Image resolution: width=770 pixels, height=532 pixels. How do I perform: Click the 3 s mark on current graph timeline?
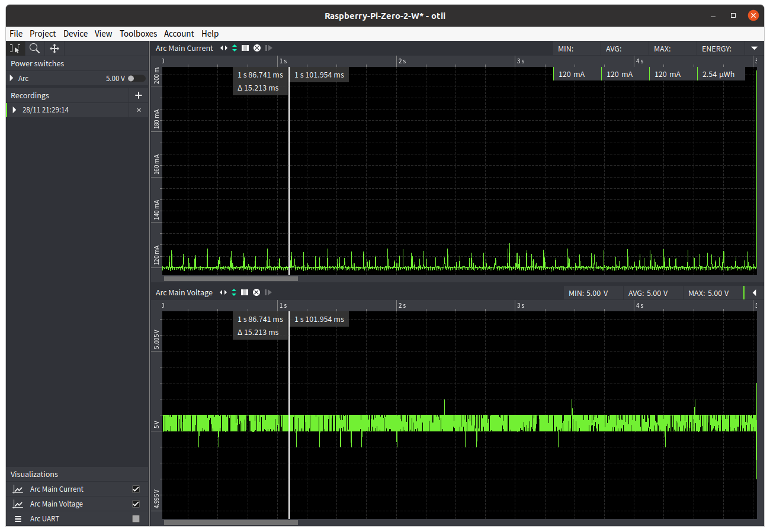click(x=520, y=61)
